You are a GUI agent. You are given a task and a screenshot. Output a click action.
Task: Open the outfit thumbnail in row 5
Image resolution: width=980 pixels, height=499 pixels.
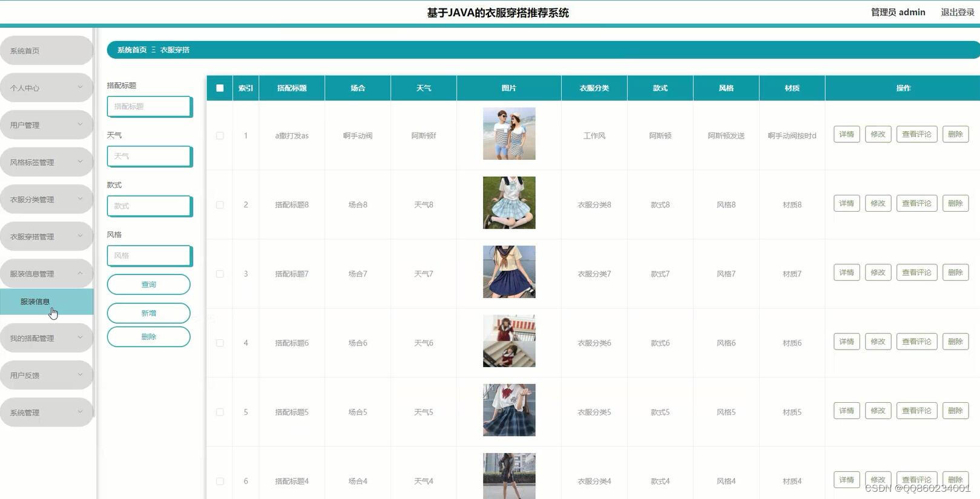pyautogui.click(x=509, y=410)
